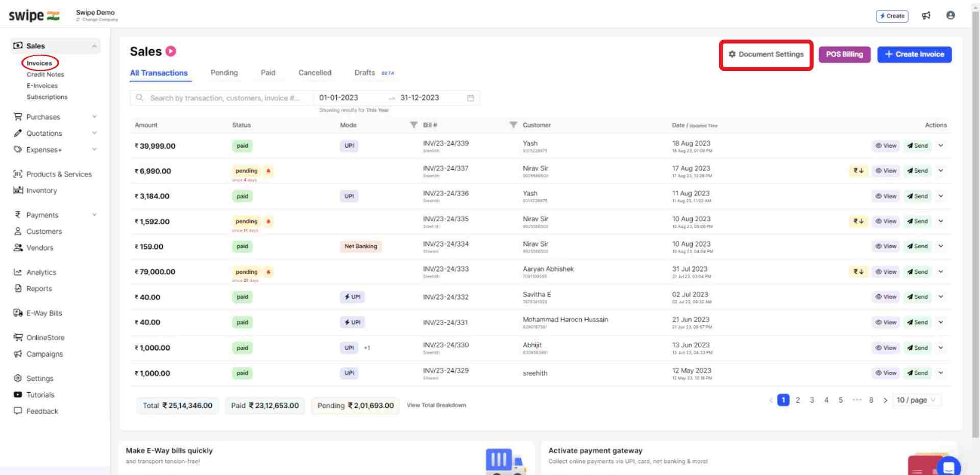
Task: Click the Feedback message icon
Action: [x=18, y=411]
